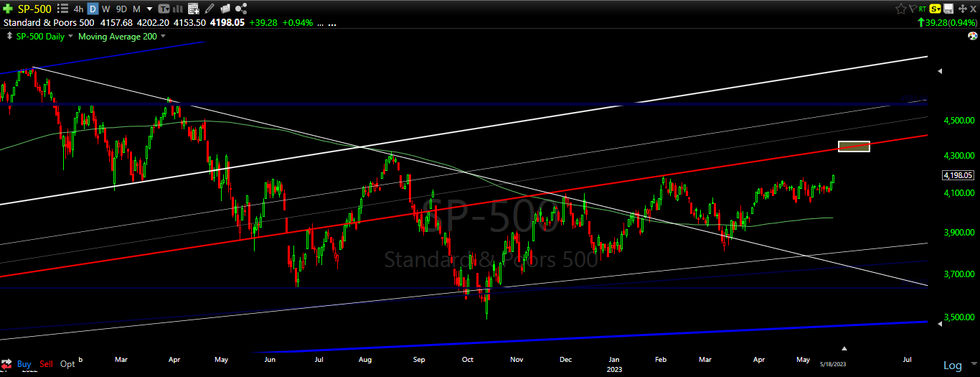
Task: Click the 4,100.00 price axis label
Action: 959,193
